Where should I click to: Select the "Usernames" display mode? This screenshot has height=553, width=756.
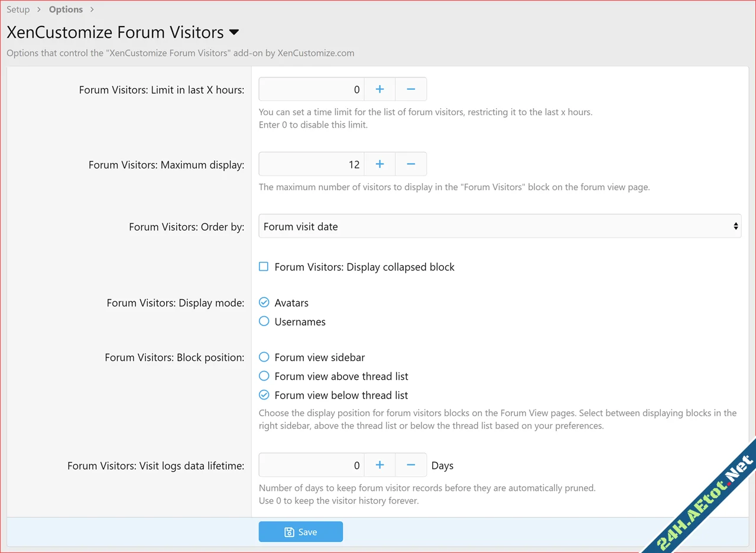tap(263, 321)
